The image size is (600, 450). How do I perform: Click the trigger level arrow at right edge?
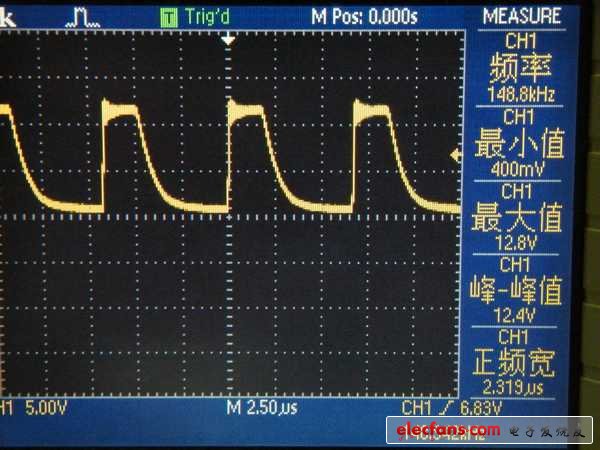[457, 155]
